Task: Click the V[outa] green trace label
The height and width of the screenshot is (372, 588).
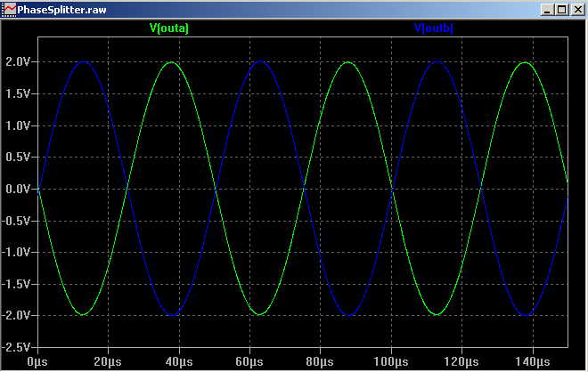Action: click(x=169, y=28)
